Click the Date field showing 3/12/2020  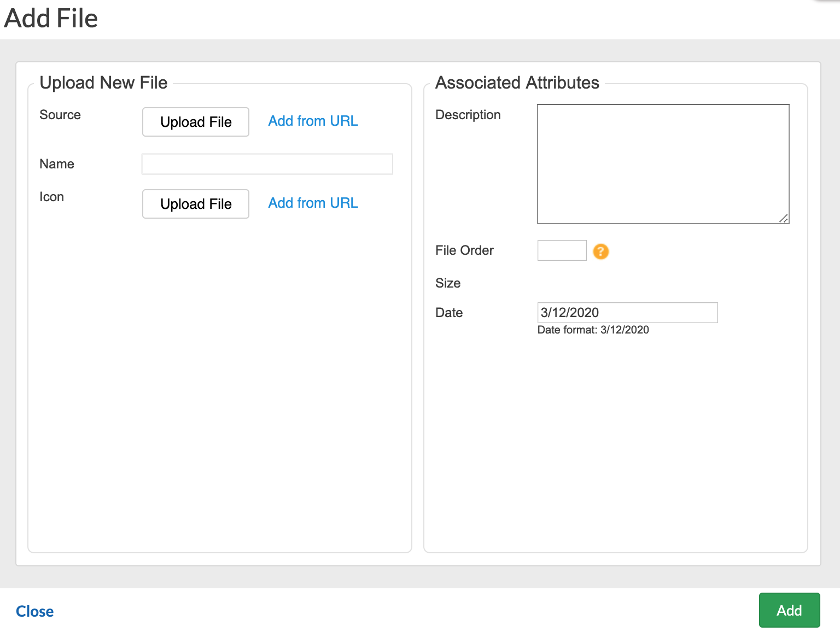(x=627, y=313)
